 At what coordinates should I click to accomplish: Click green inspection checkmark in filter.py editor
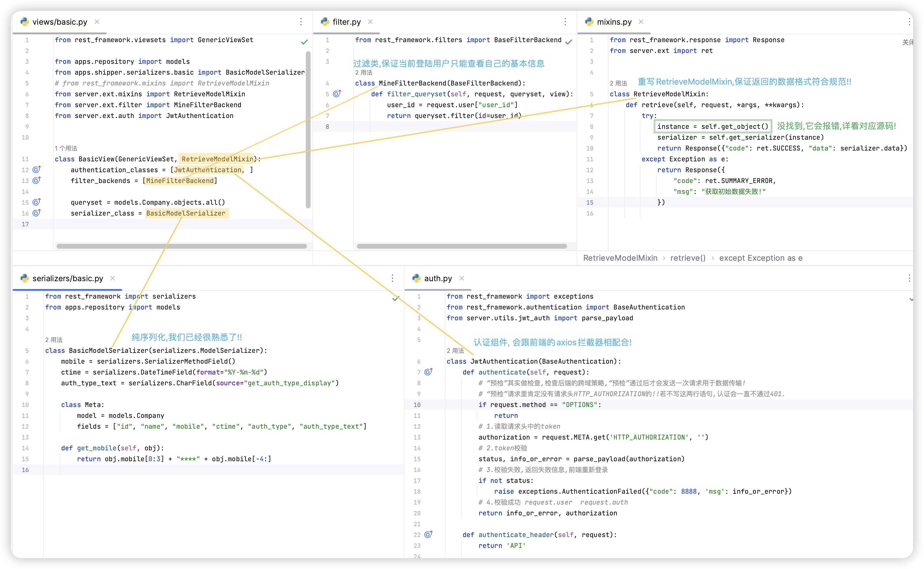click(569, 42)
